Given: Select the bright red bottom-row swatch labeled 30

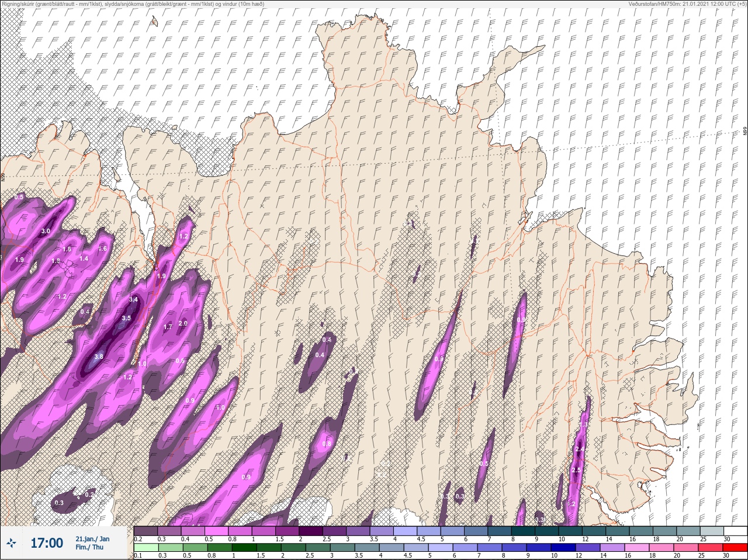Looking at the screenshot, I should tap(735, 548).
